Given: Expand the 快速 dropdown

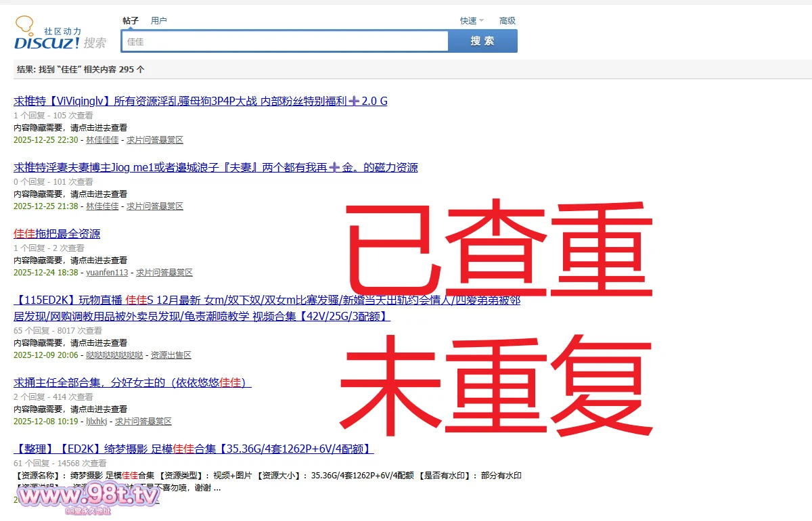Looking at the screenshot, I should 472,21.
